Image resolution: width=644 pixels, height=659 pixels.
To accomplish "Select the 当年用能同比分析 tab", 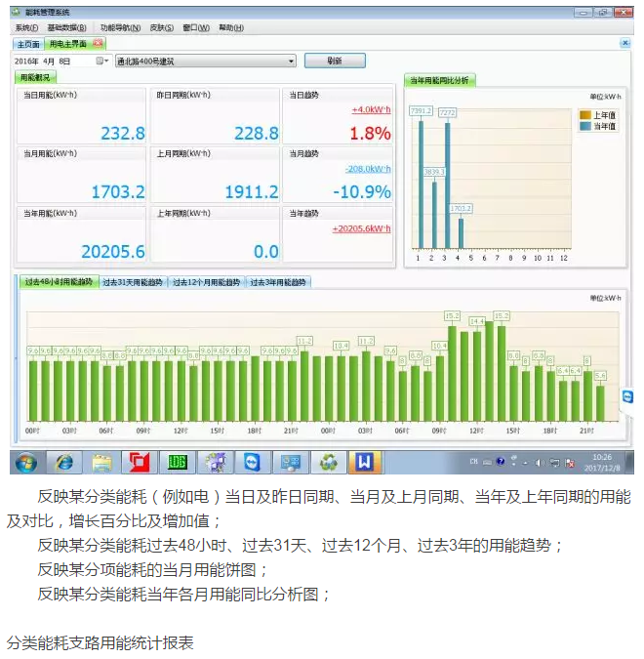I will tap(439, 80).
